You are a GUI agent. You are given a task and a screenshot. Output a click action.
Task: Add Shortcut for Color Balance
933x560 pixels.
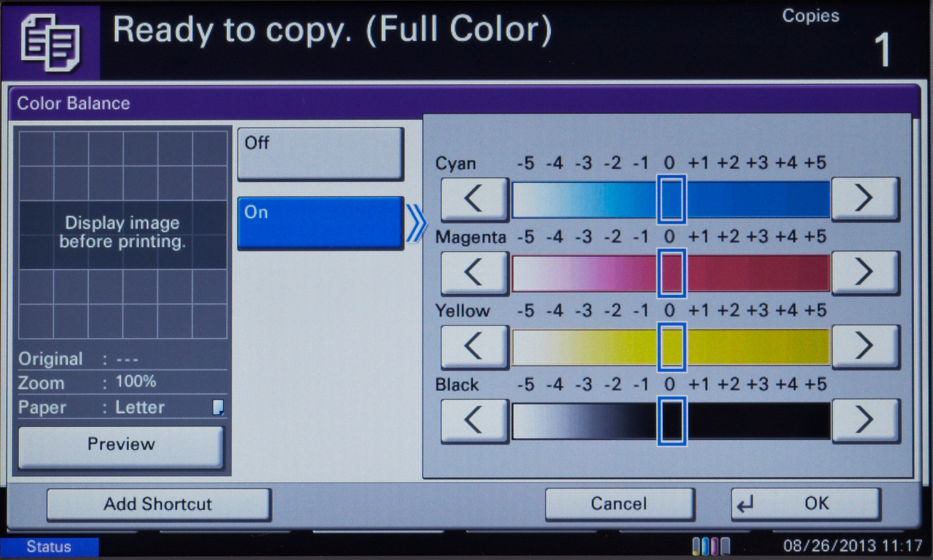[x=159, y=504]
